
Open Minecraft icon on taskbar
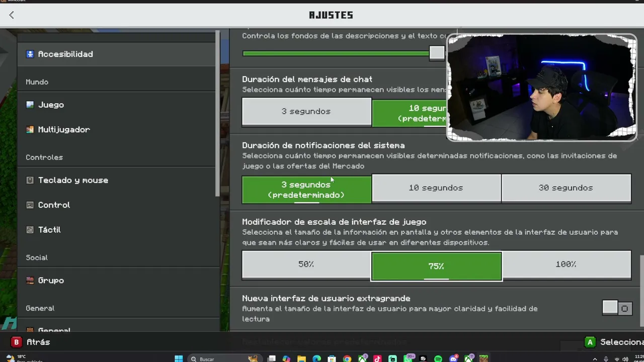point(484,358)
